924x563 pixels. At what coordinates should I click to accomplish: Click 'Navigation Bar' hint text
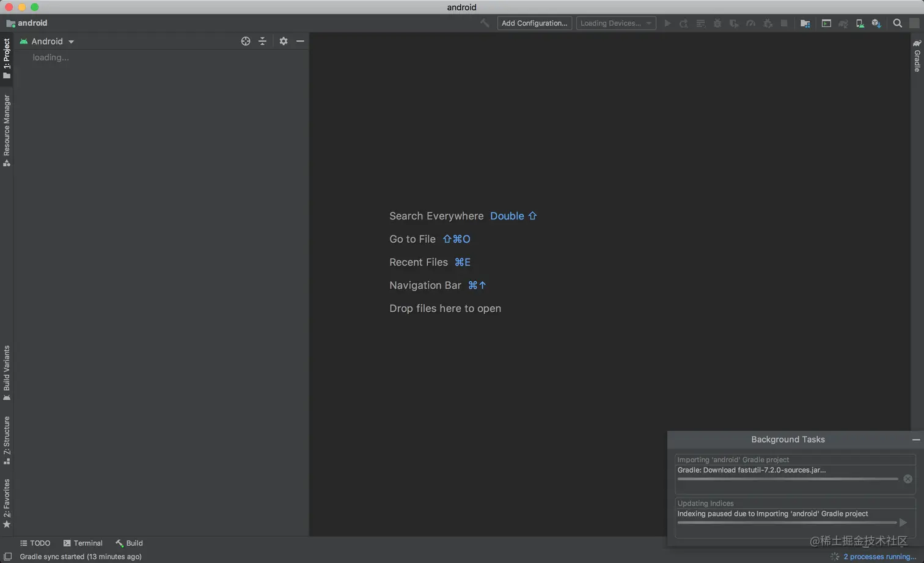(x=425, y=285)
